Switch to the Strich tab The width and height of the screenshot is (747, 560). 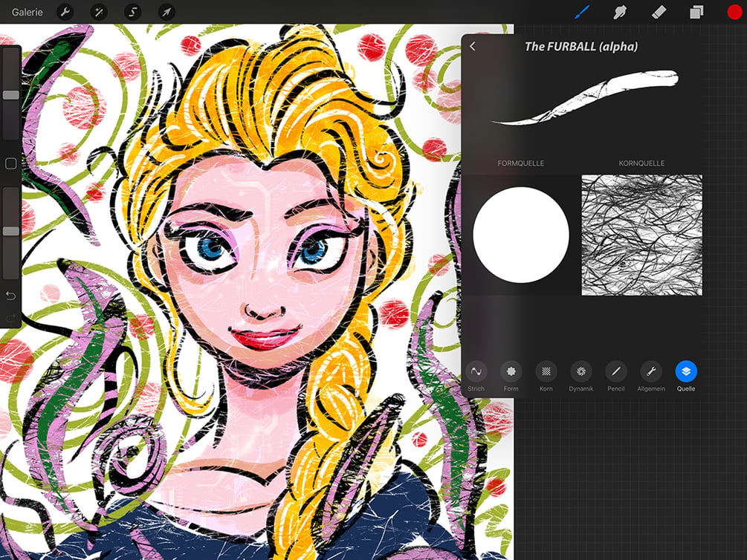[x=476, y=377]
